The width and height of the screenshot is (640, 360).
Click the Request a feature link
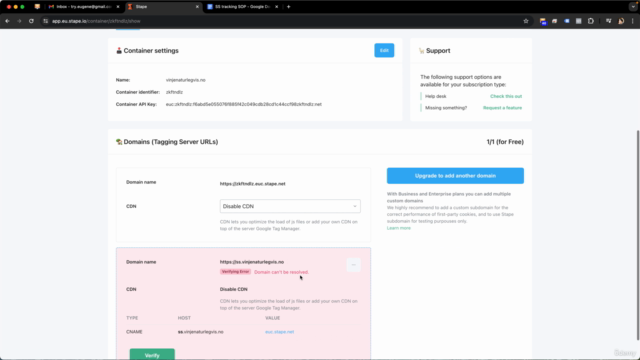502,108
